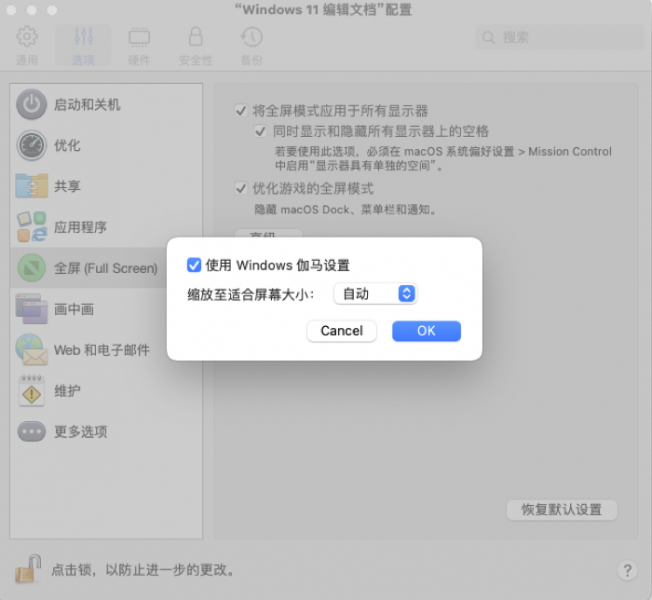Click the partially hidden 高级 button
The image size is (652, 600).
(x=269, y=233)
